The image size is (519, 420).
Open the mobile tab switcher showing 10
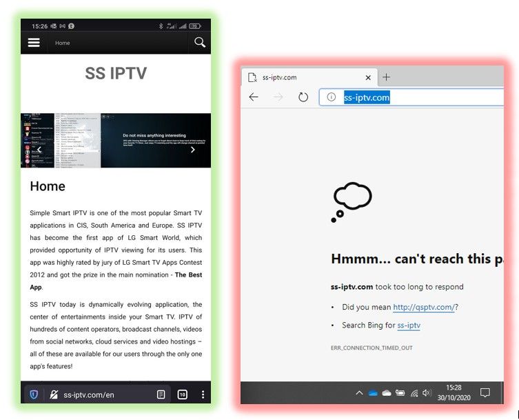coord(182,394)
